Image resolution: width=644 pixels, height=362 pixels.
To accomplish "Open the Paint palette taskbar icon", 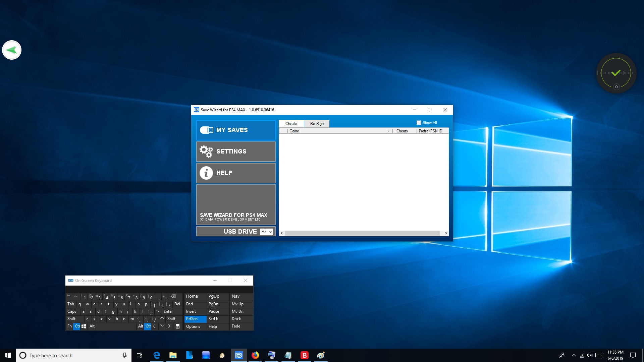I will (321, 355).
